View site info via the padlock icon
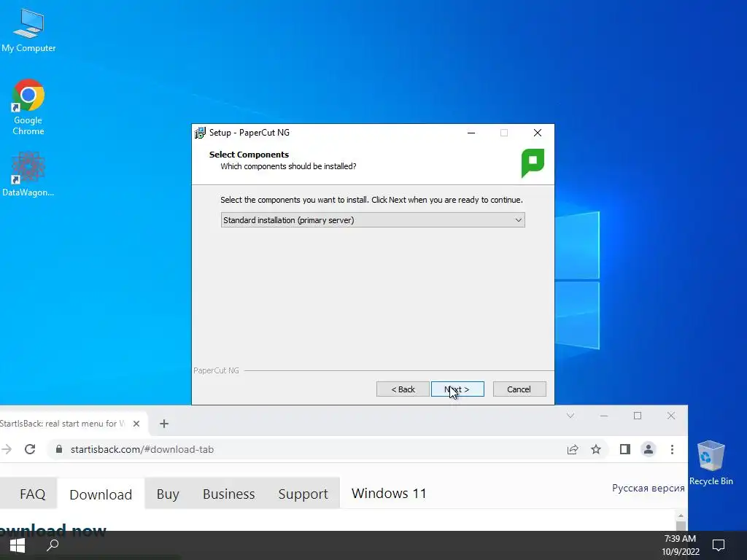 click(x=59, y=449)
